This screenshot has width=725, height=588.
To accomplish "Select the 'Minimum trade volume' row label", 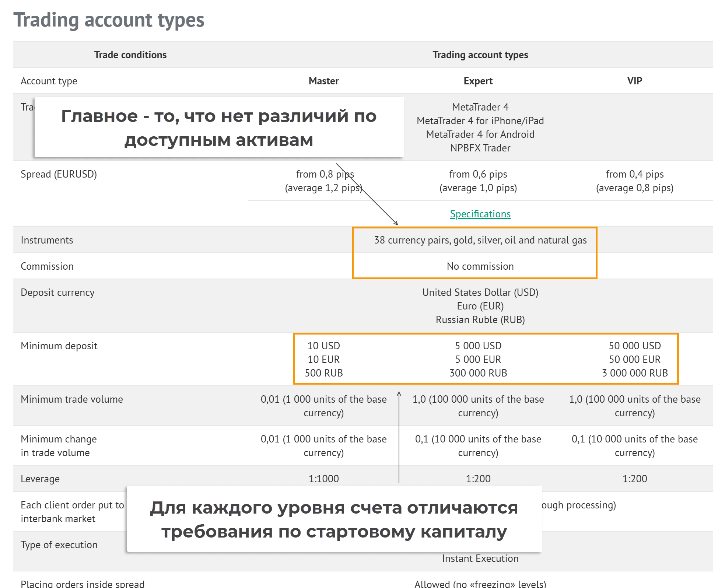I will click(71, 399).
